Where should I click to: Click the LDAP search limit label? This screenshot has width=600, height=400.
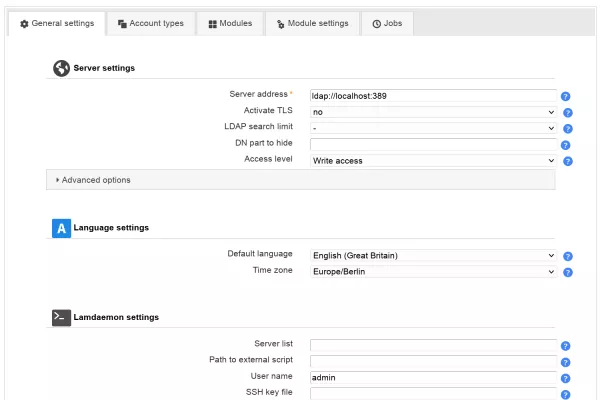point(258,127)
